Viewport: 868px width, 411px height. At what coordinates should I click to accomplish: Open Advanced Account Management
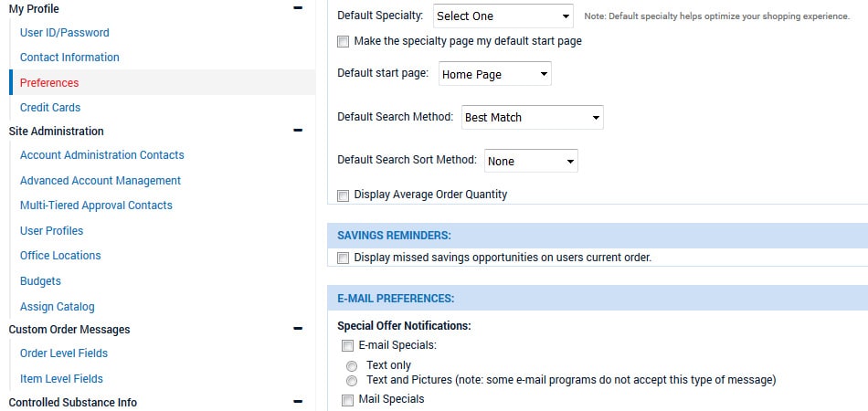click(x=101, y=181)
